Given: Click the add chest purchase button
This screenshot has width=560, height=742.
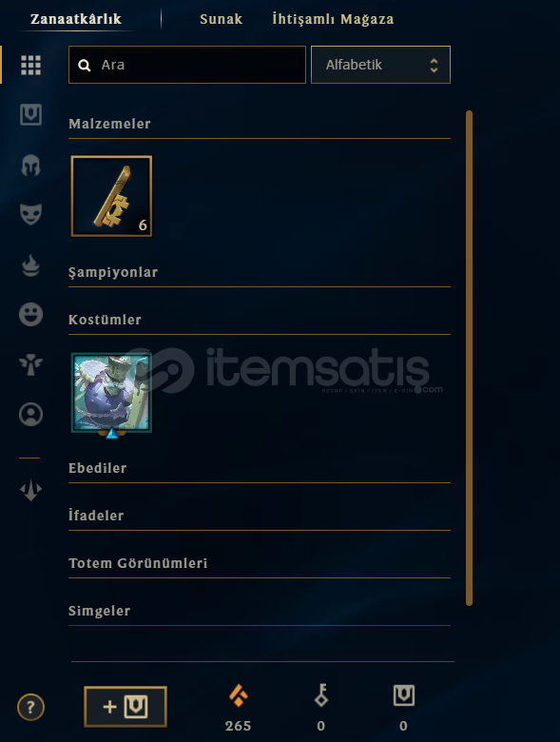Looking at the screenshot, I should click(126, 707).
